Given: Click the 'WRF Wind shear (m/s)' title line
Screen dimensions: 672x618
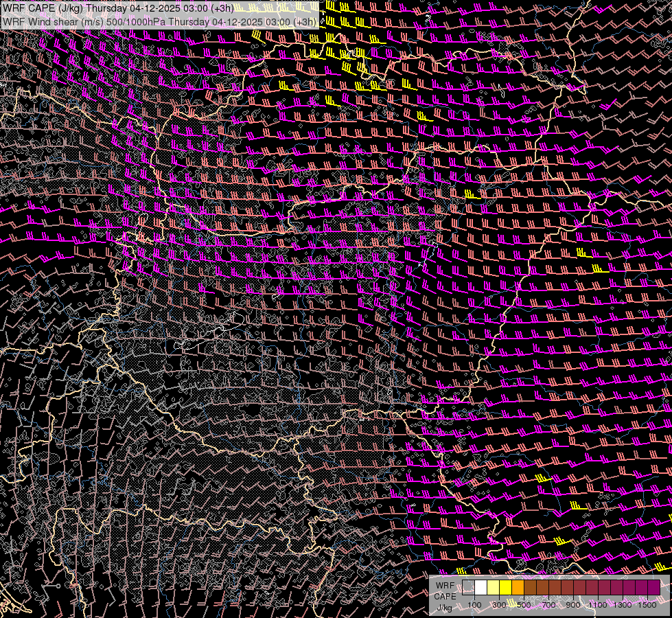Looking at the screenshot, I should point(159,22).
